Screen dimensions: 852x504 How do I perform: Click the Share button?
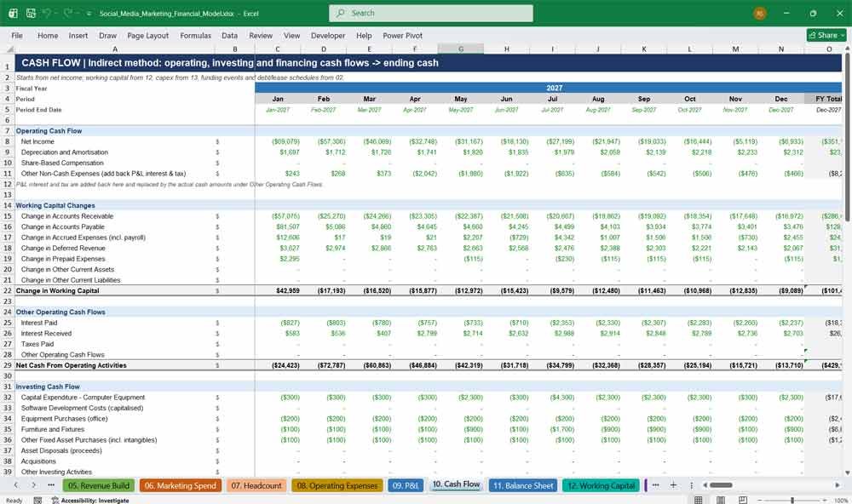click(826, 35)
